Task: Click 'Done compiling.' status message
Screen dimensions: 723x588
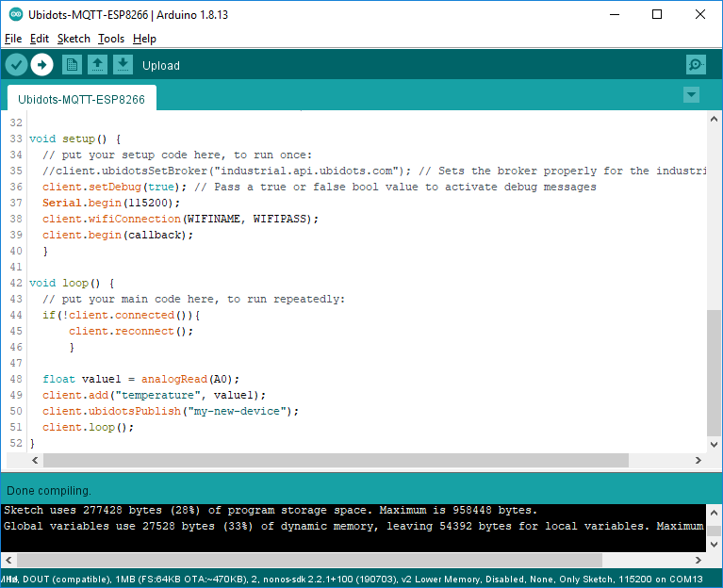Action: coord(49,491)
